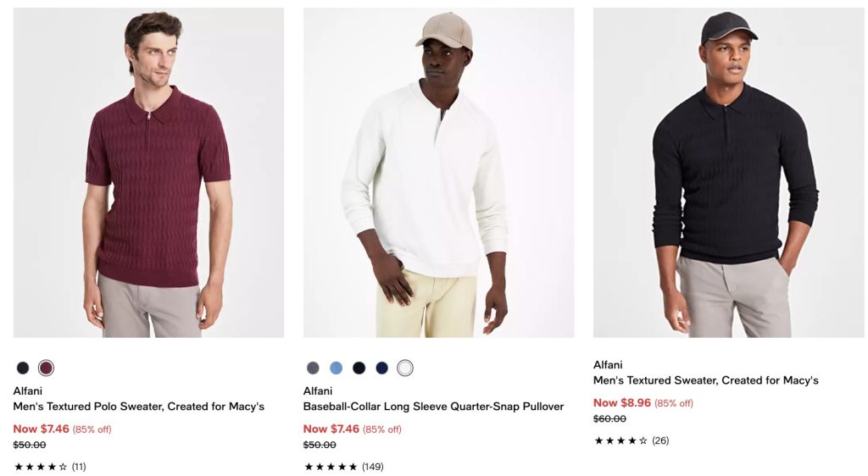Open the black textured sweater product image

pyautogui.click(x=728, y=173)
